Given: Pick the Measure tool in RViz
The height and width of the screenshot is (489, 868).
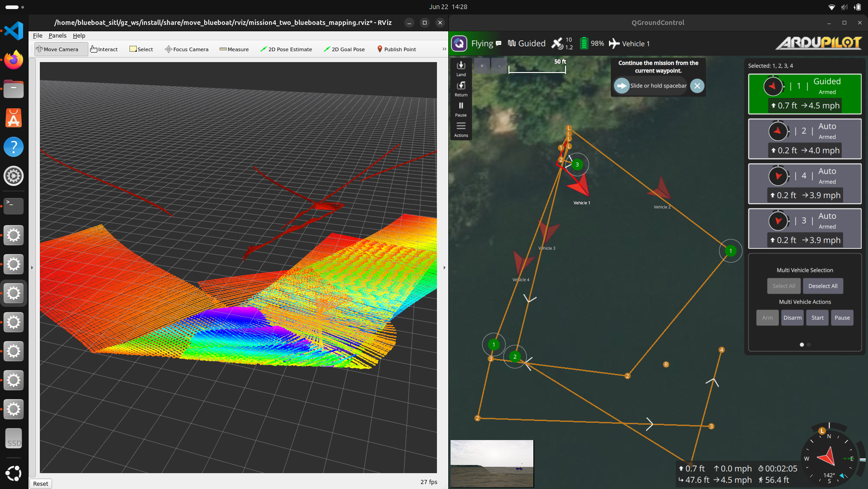Looking at the screenshot, I should (234, 49).
